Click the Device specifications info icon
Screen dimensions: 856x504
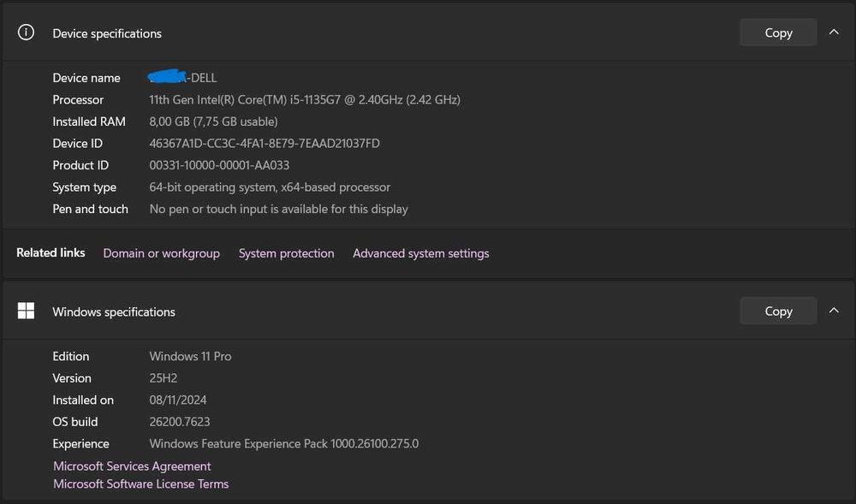pos(27,33)
